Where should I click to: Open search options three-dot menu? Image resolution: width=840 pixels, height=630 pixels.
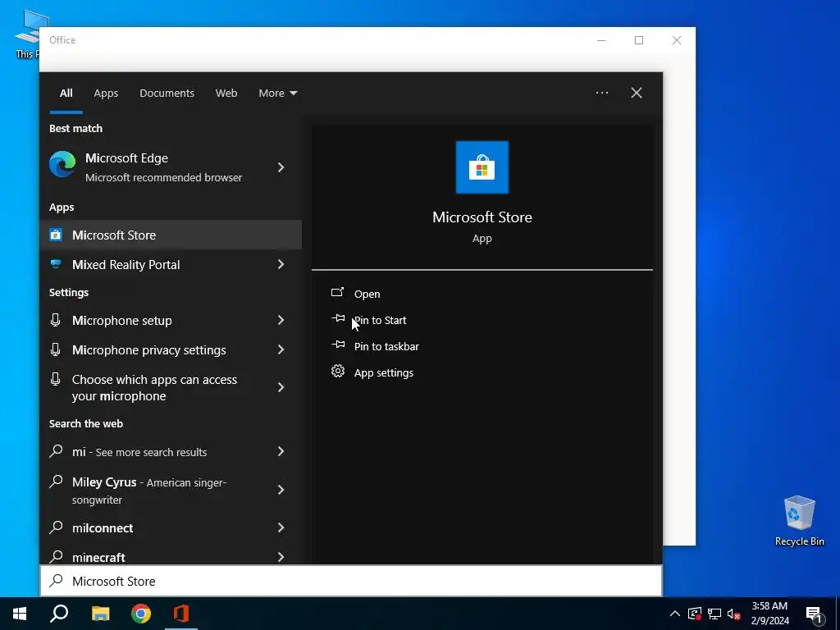point(602,93)
